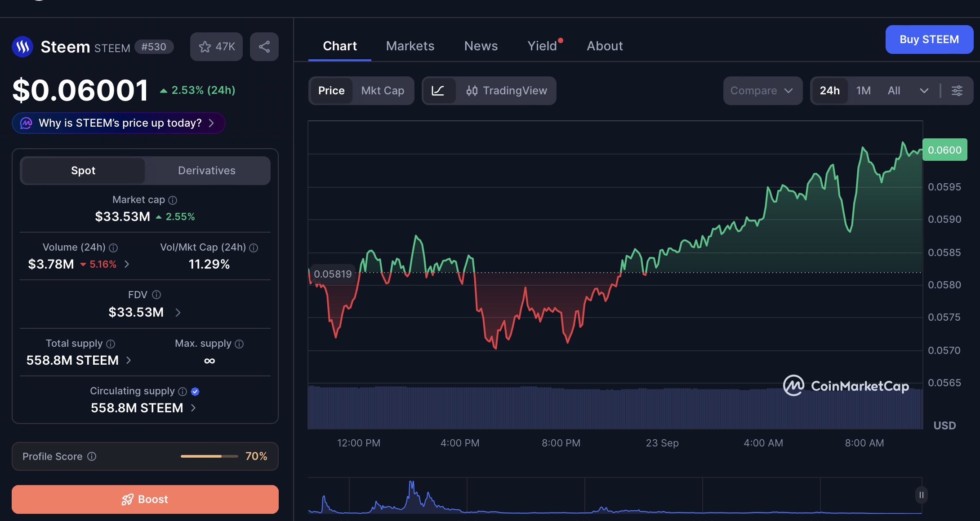The height and width of the screenshot is (521, 980).
Task: Switch to the Derivatives toggle
Action: click(207, 171)
